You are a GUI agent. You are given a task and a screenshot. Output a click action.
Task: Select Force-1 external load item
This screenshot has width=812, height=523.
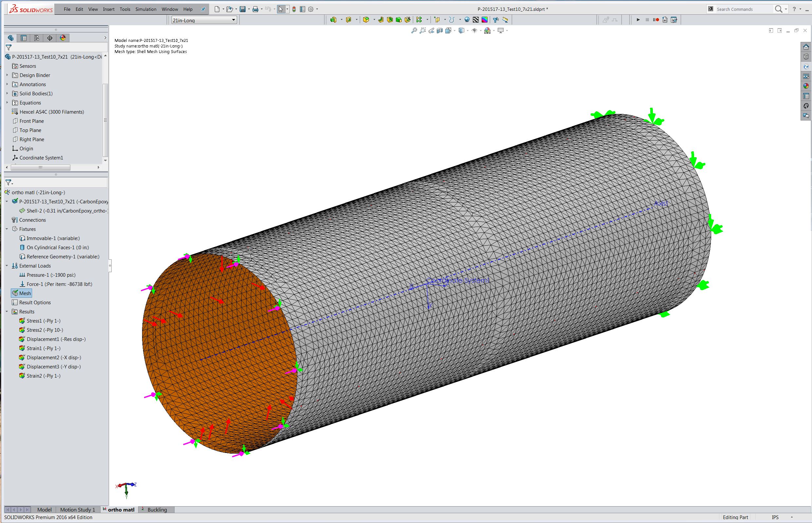pos(56,284)
